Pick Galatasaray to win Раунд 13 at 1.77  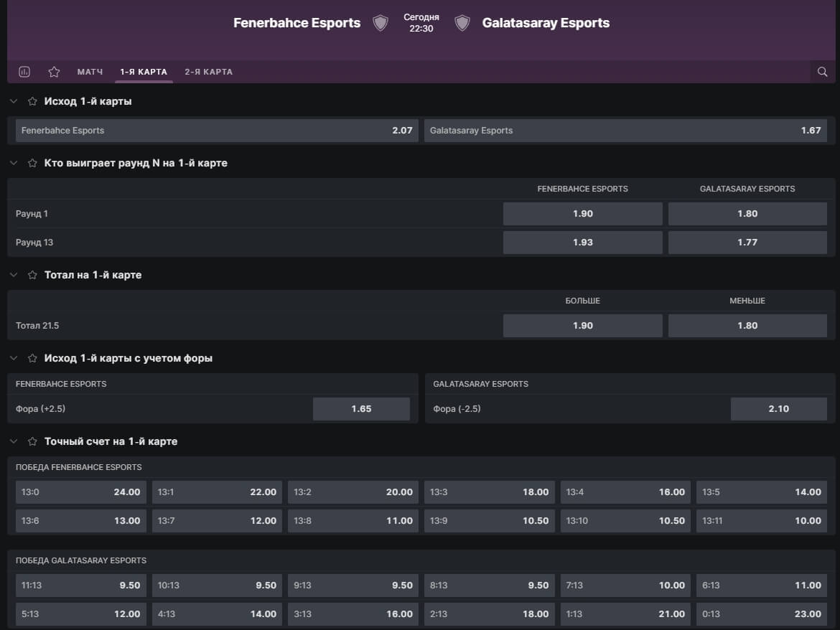coord(747,243)
